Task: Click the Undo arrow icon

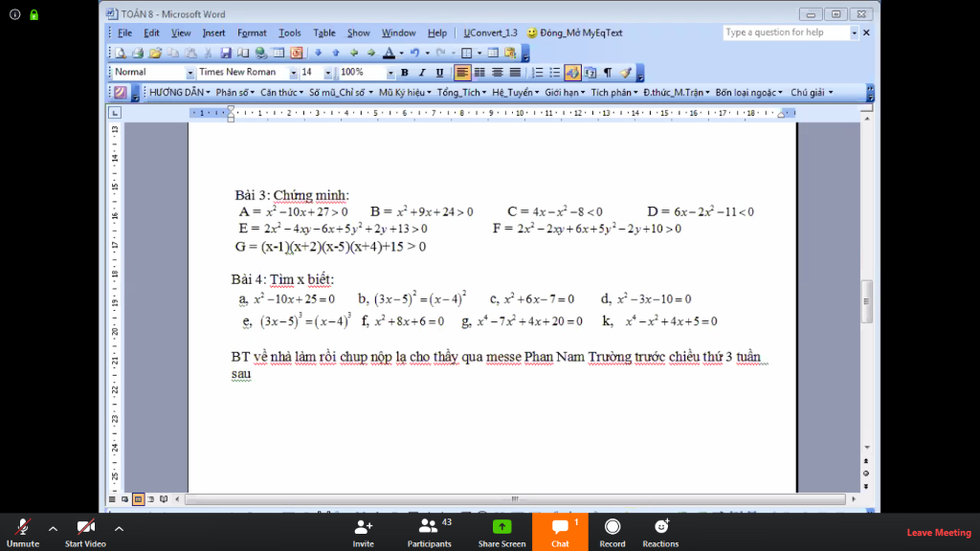Action: pyautogui.click(x=414, y=54)
